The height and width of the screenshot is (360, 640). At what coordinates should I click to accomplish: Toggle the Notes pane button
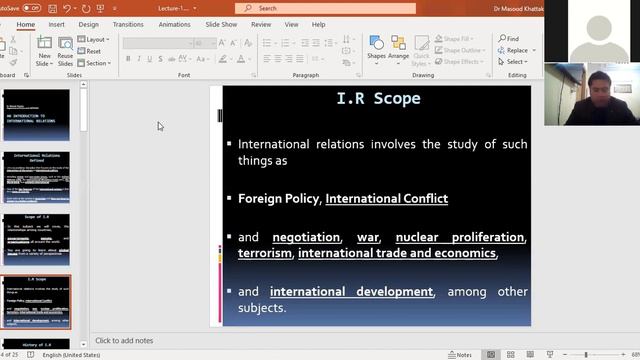point(460,355)
